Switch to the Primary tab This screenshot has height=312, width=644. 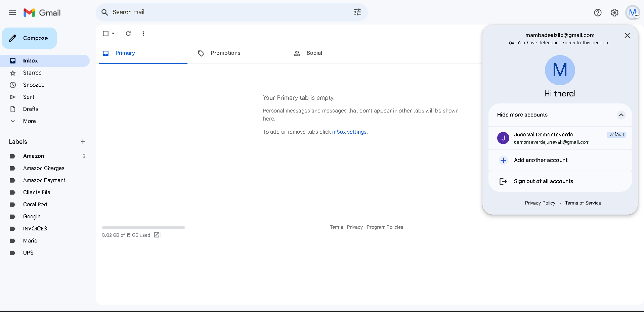pyautogui.click(x=143, y=53)
